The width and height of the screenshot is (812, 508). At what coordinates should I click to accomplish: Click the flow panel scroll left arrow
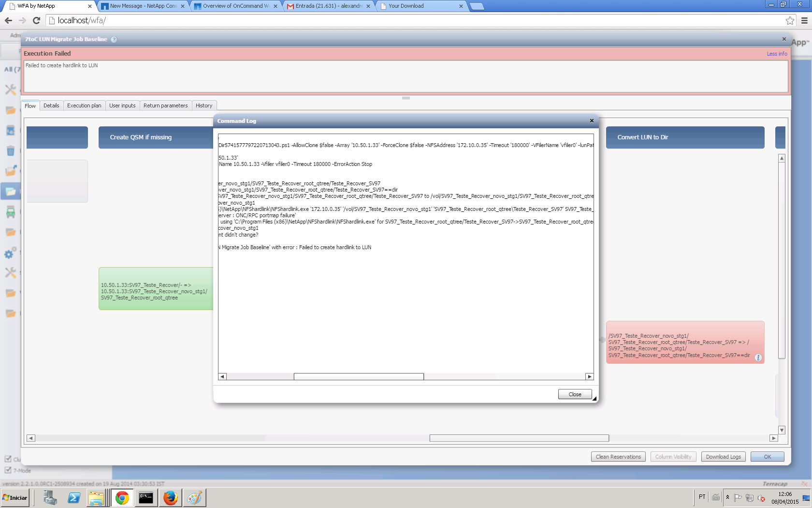pos(31,438)
